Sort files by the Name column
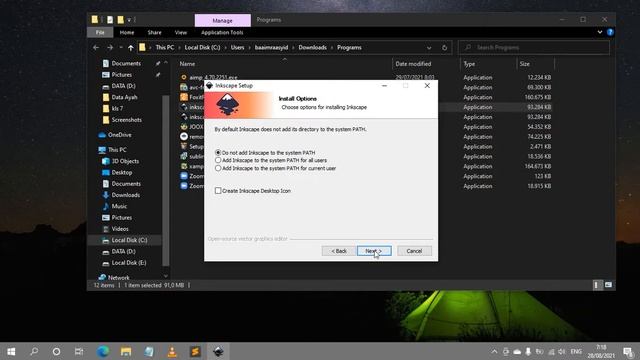Viewport: 640px width, 360px height. point(187,64)
